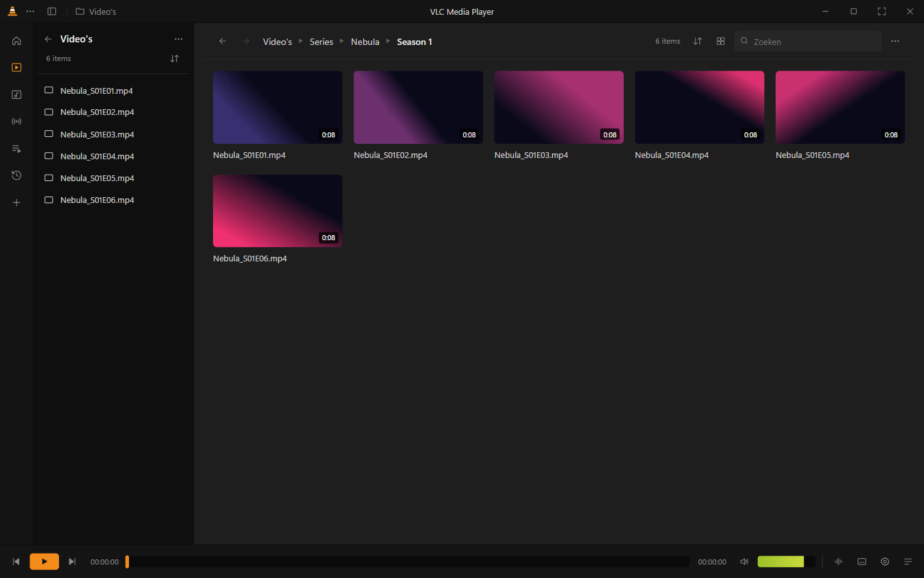The image size is (924, 578).
Task: Tick the checkbox for Nebula_S01E02.mp4
Action: 49,112
